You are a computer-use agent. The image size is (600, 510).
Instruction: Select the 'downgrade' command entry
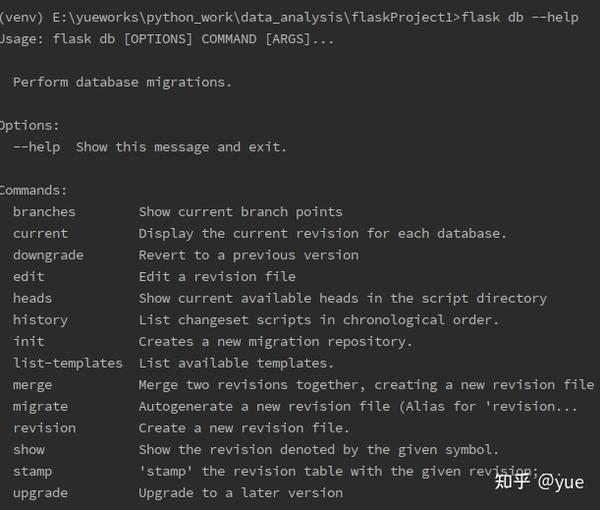click(x=48, y=255)
